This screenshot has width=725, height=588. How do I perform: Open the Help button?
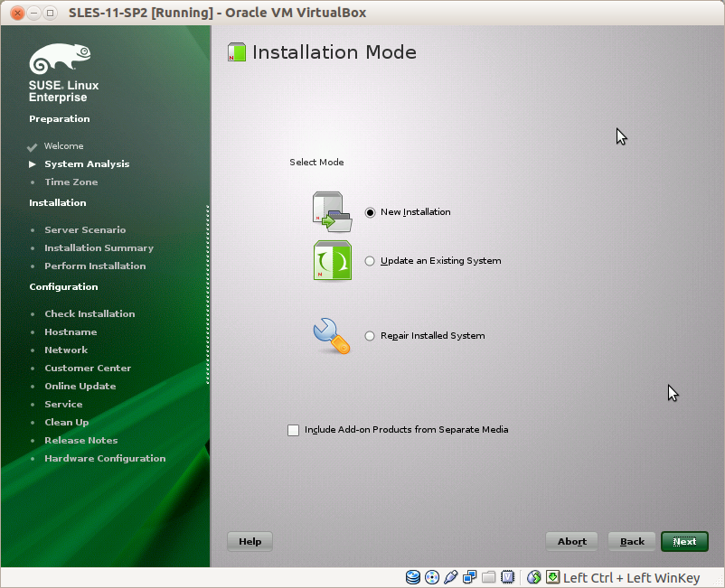click(250, 541)
